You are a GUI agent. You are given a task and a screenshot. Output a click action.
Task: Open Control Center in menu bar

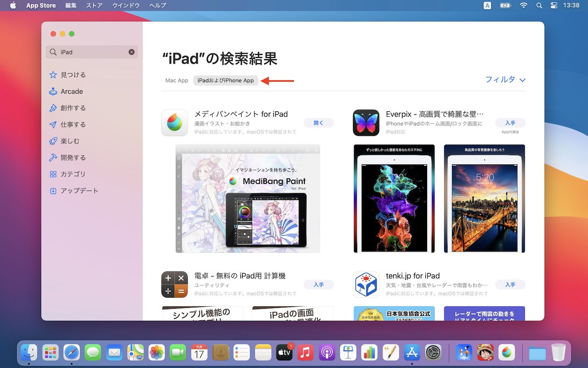coord(554,5)
